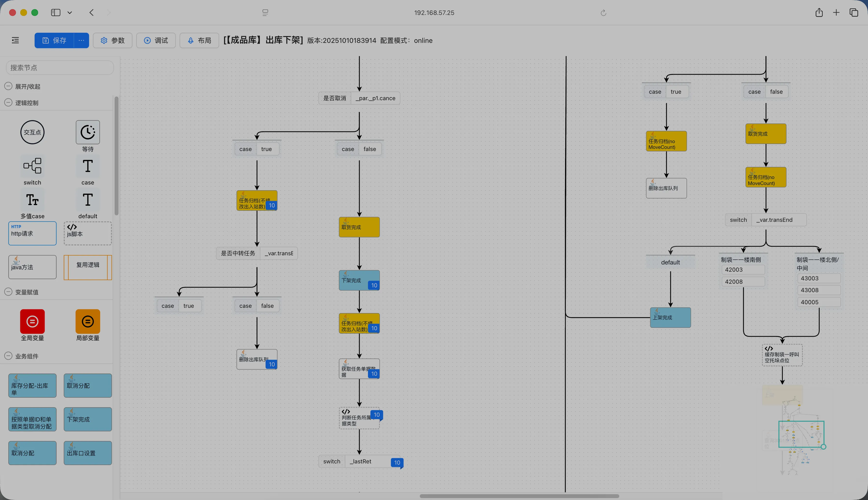Screen dimensions: 868x500
Task: Save the flow with 保存 button
Action: (54, 41)
